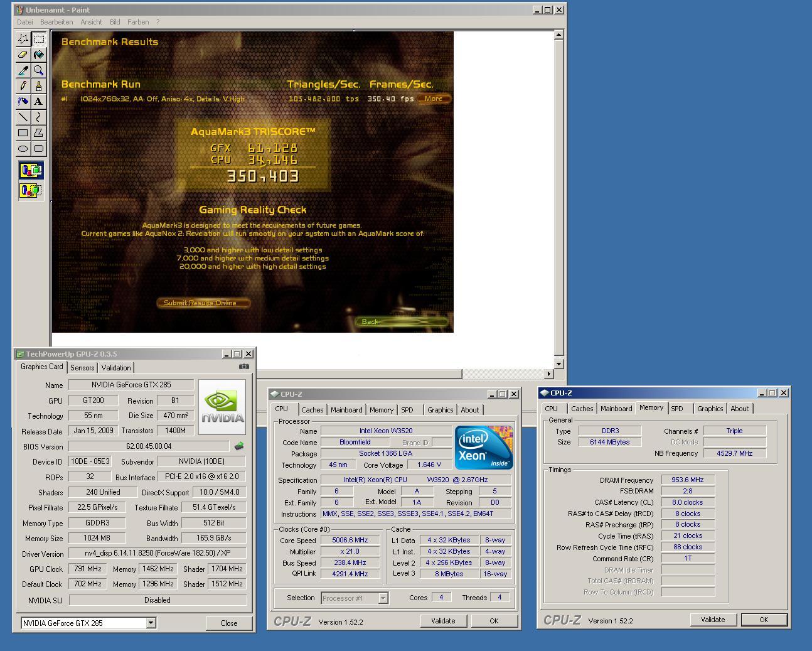The width and height of the screenshot is (812, 651).
Task: Select the Ellipse shape tool
Action: tap(23, 149)
